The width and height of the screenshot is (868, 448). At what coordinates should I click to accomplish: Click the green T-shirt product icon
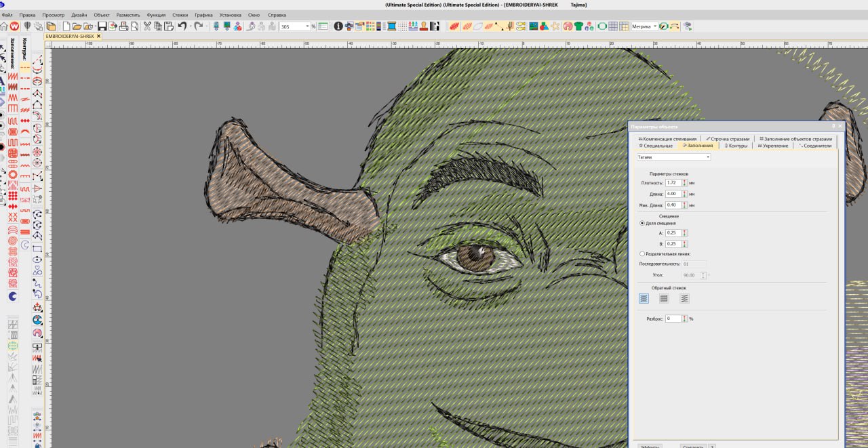coord(578,26)
